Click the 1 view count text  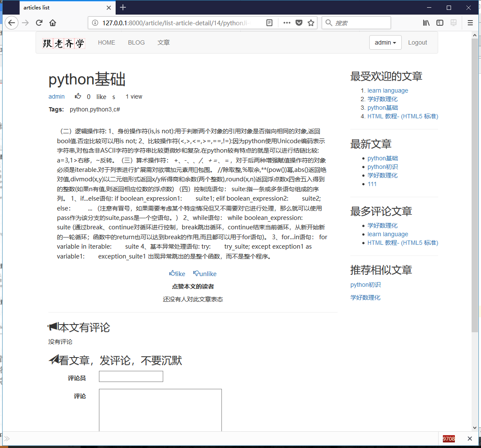(134, 97)
